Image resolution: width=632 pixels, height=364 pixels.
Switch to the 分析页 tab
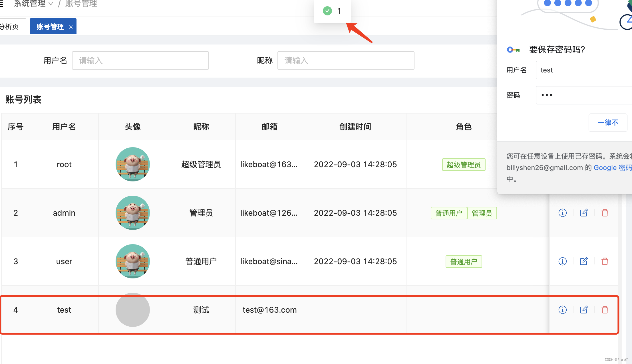tap(10, 27)
